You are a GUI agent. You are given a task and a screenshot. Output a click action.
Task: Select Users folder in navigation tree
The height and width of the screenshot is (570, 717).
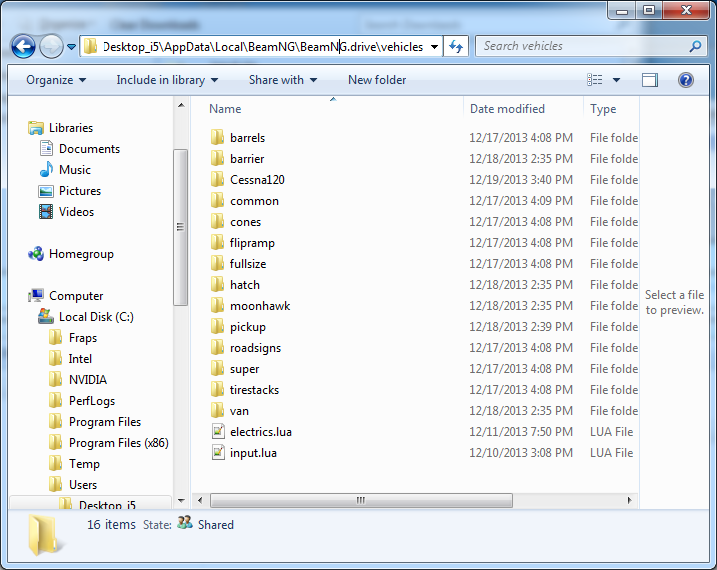[x=83, y=485]
